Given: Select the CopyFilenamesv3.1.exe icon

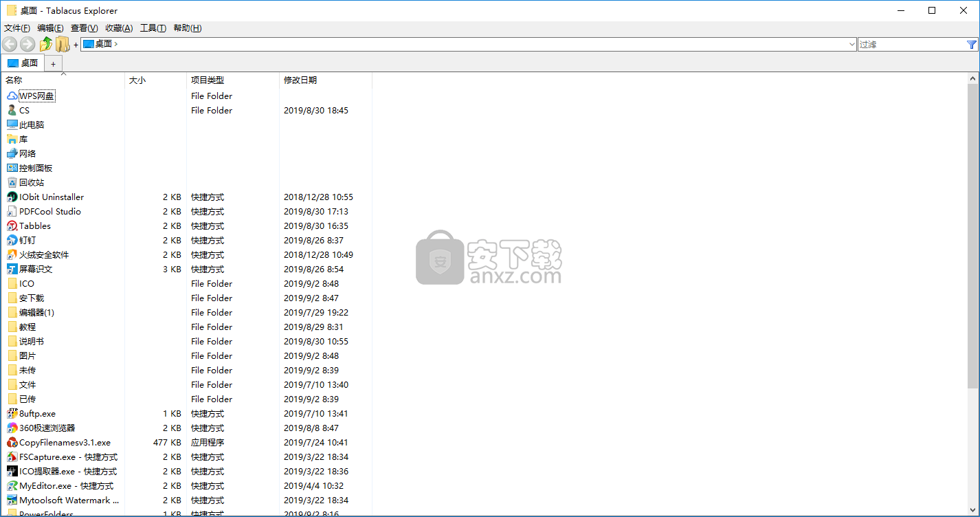Looking at the screenshot, I should pos(12,442).
